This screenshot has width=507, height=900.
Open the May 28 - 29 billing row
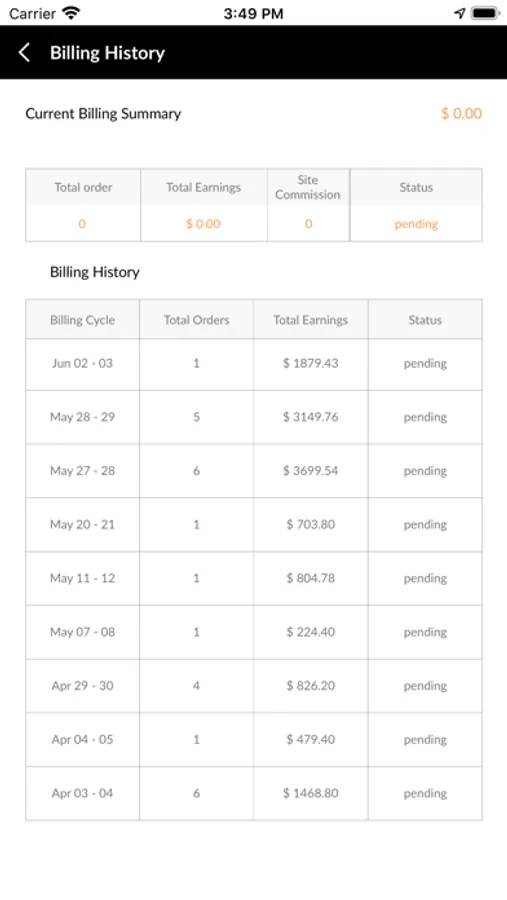pos(253,417)
